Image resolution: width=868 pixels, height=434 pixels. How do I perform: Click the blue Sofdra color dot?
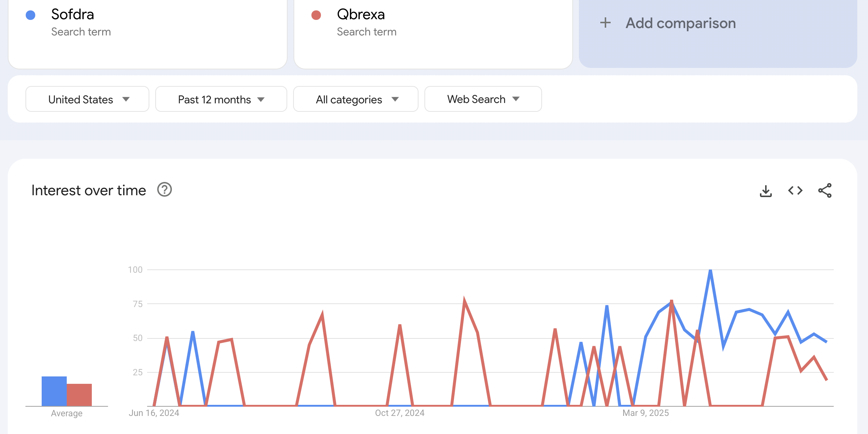(31, 15)
